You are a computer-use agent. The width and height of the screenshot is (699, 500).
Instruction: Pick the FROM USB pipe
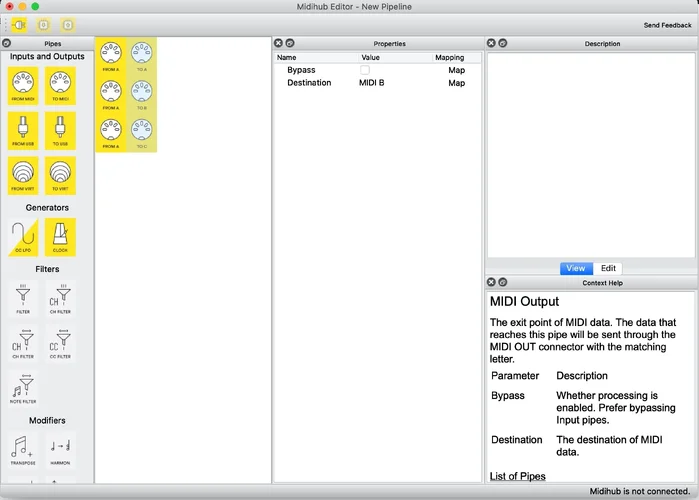pyautogui.click(x=23, y=131)
